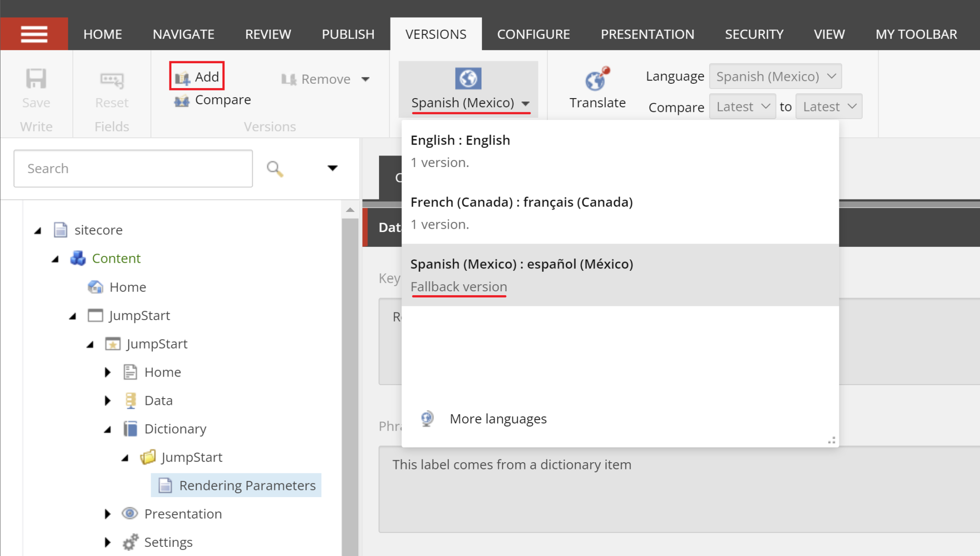Click the More languages globe icon
The height and width of the screenshot is (556, 980).
tap(427, 418)
